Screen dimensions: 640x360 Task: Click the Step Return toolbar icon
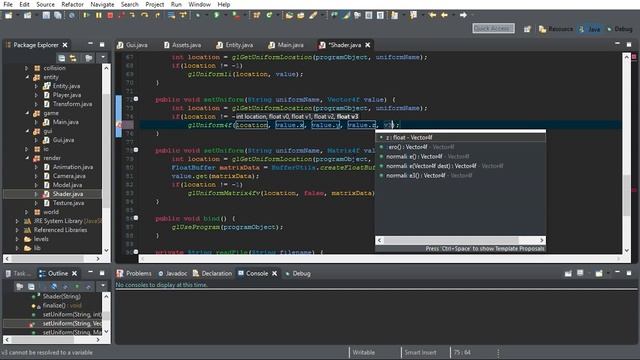tap(158, 15)
